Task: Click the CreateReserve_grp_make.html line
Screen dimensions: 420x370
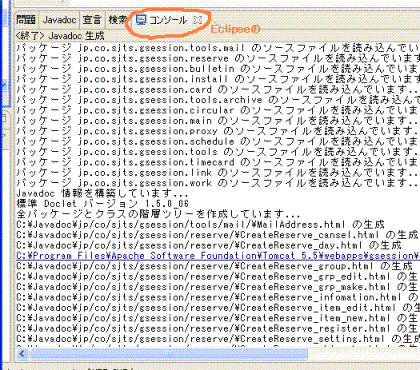Action: [x=217, y=287]
